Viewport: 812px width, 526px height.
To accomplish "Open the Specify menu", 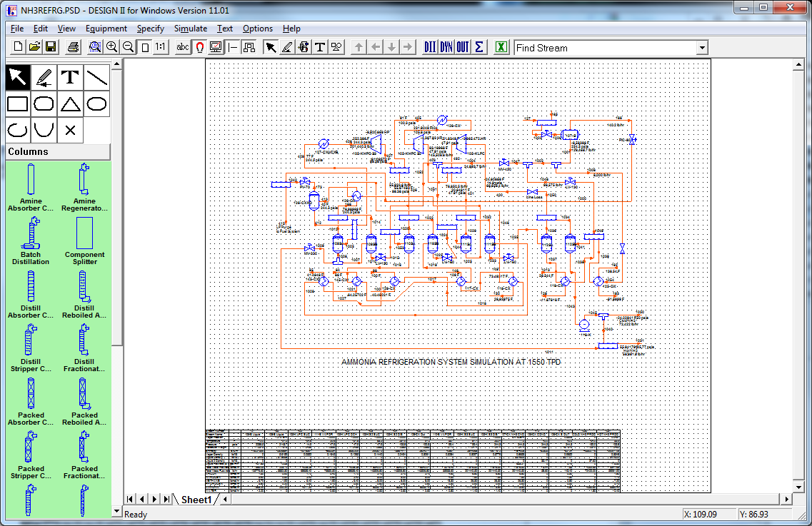I will (150, 29).
